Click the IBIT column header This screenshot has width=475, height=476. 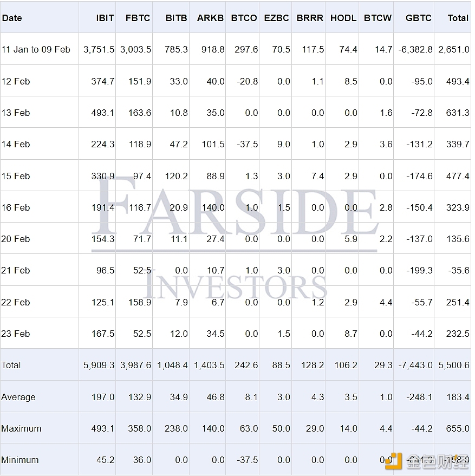[x=105, y=18]
